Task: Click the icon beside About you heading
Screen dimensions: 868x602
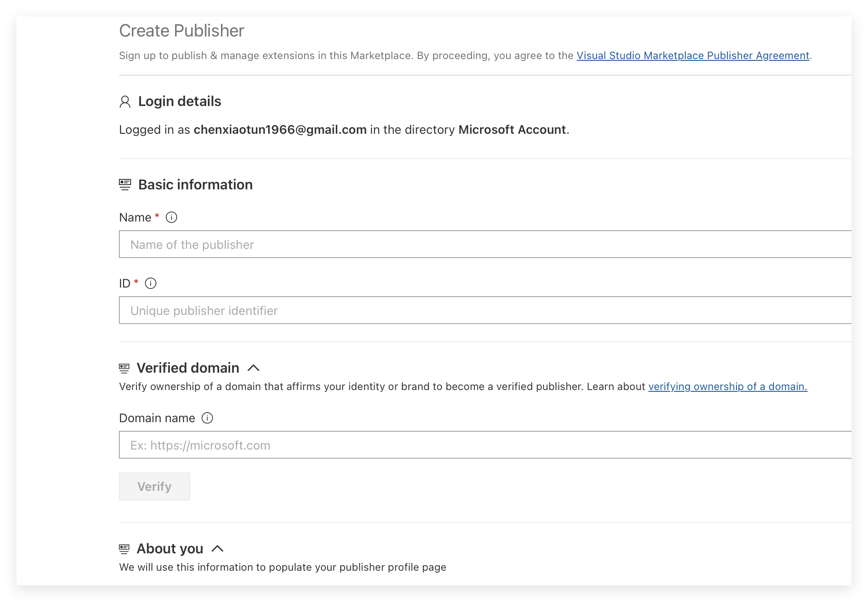Action: point(124,549)
